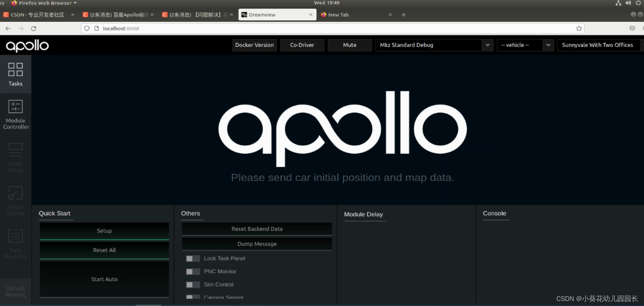Select the Dreamview browser tab
Screen dimensions: 644x306
[277, 15]
